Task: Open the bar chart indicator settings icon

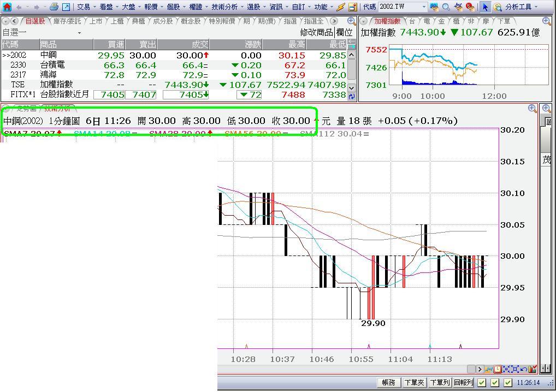Action: pos(532,369)
